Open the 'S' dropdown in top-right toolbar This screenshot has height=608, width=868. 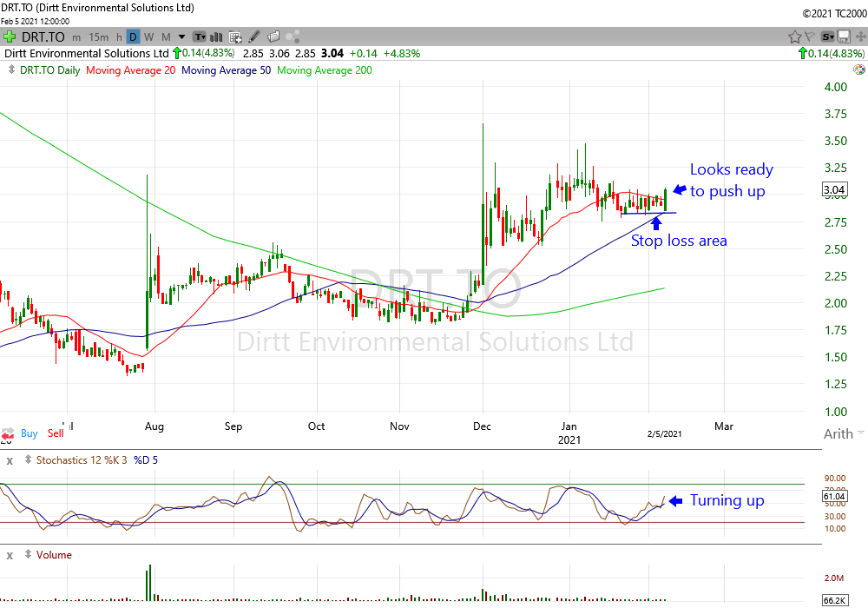click(x=827, y=37)
